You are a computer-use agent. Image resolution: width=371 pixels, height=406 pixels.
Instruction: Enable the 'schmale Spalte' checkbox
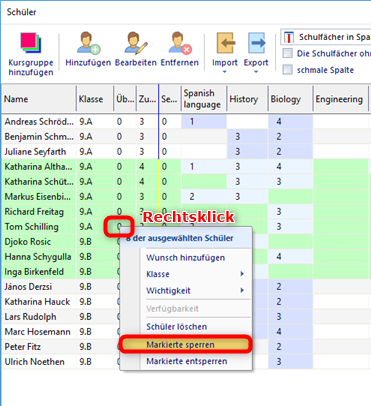tap(287, 70)
